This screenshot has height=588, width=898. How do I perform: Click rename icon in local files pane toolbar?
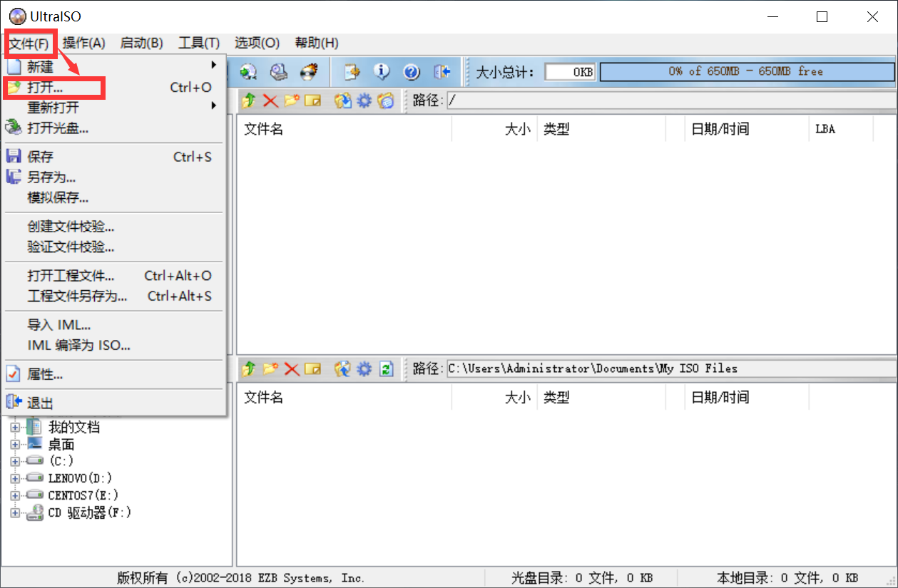point(312,368)
